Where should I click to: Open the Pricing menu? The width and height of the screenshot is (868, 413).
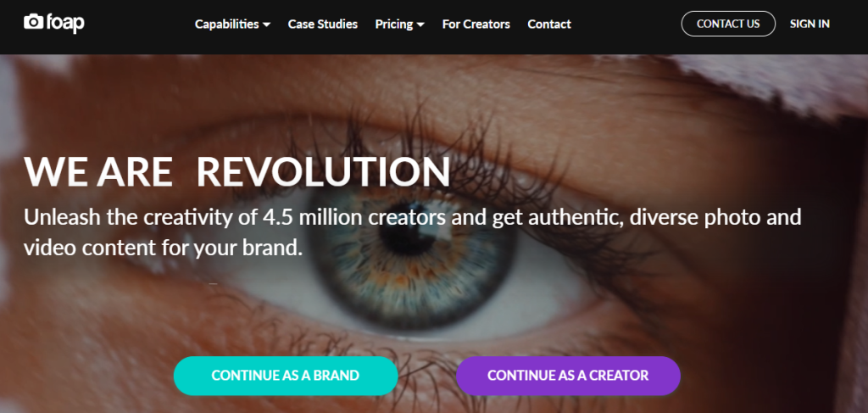(394, 24)
